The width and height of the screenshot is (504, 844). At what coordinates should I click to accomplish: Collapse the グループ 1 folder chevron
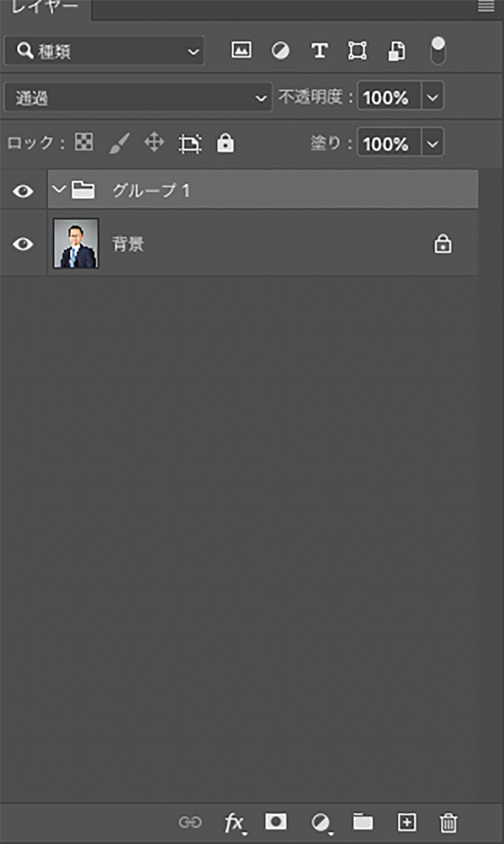point(59,189)
